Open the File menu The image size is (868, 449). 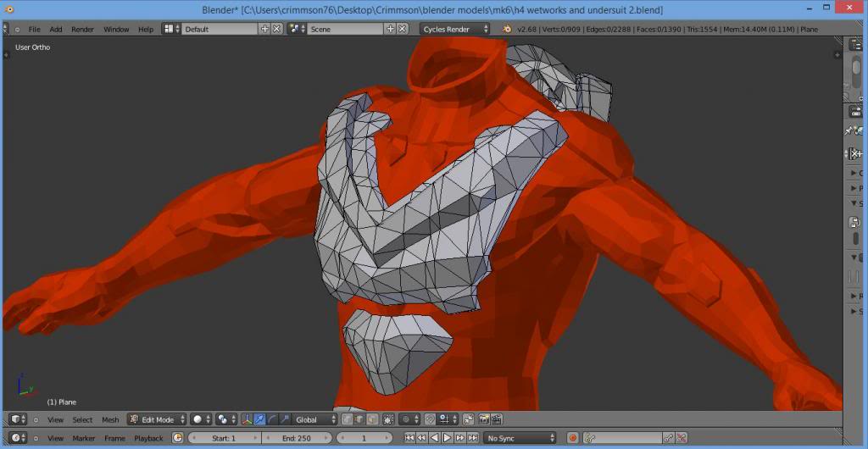click(34, 30)
